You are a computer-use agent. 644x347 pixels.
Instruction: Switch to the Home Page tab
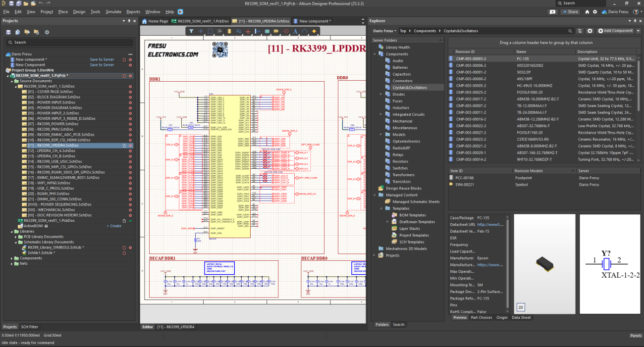tap(155, 21)
